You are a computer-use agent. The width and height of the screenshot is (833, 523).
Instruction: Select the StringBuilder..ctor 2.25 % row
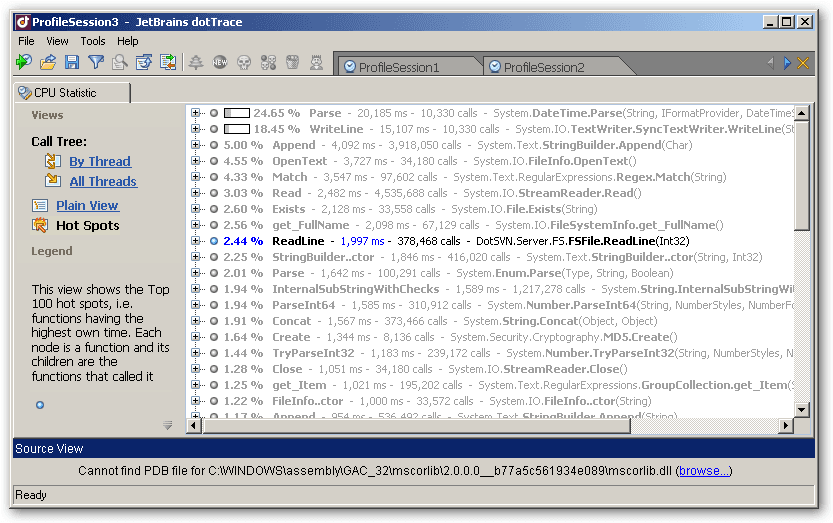click(x=477, y=257)
